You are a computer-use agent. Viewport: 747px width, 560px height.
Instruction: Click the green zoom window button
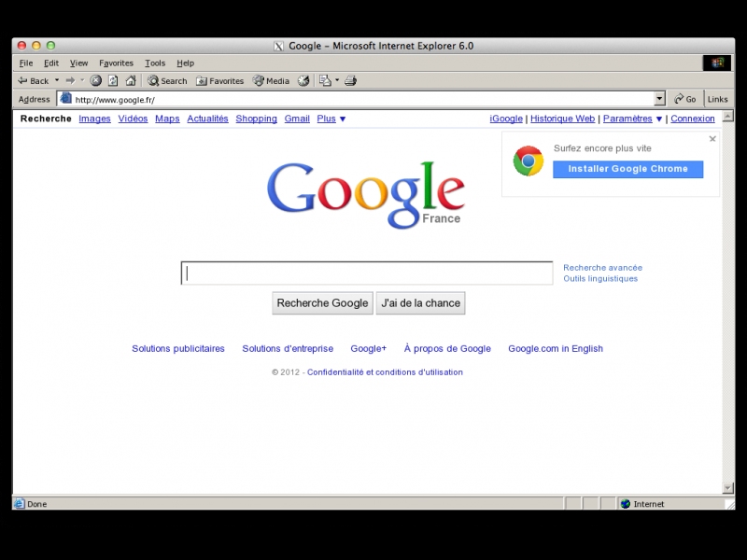coord(50,46)
